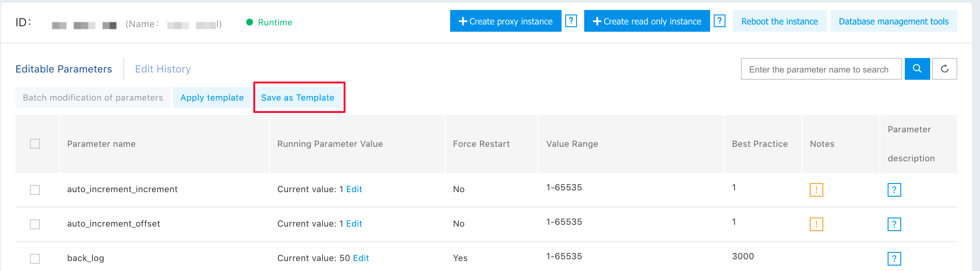
Task: Toggle the select-all checkbox in table header
Action: (x=35, y=144)
